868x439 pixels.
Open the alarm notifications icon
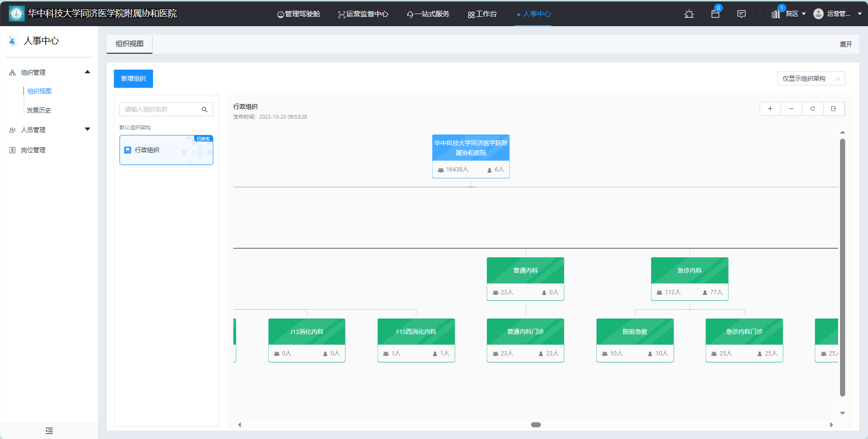(689, 14)
